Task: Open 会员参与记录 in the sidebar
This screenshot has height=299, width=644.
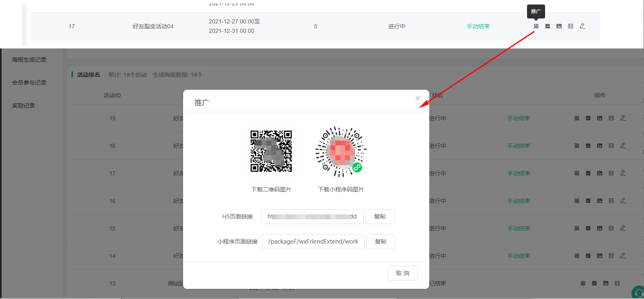Action: coord(29,83)
